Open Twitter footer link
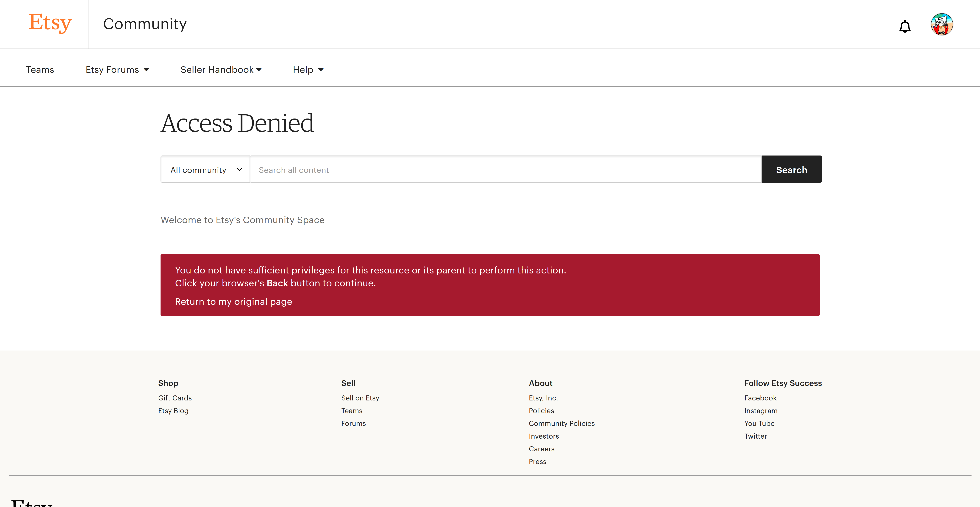This screenshot has width=980, height=507. tap(755, 436)
